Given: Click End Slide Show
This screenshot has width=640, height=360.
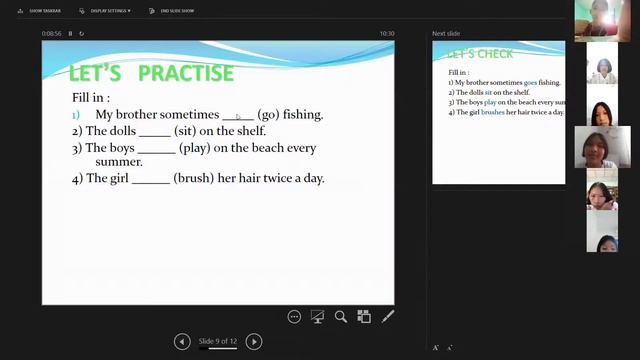Looking at the screenshot, I should (x=171, y=11).
